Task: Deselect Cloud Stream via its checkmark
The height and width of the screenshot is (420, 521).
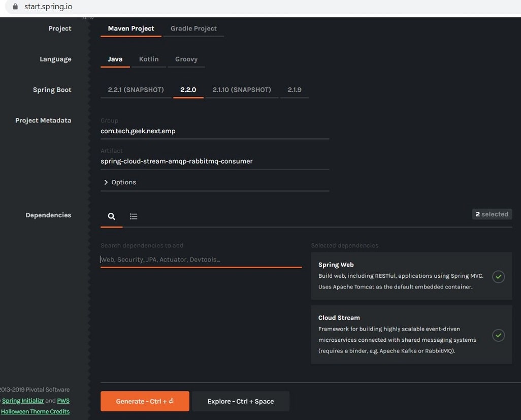Action: (x=498, y=335)
